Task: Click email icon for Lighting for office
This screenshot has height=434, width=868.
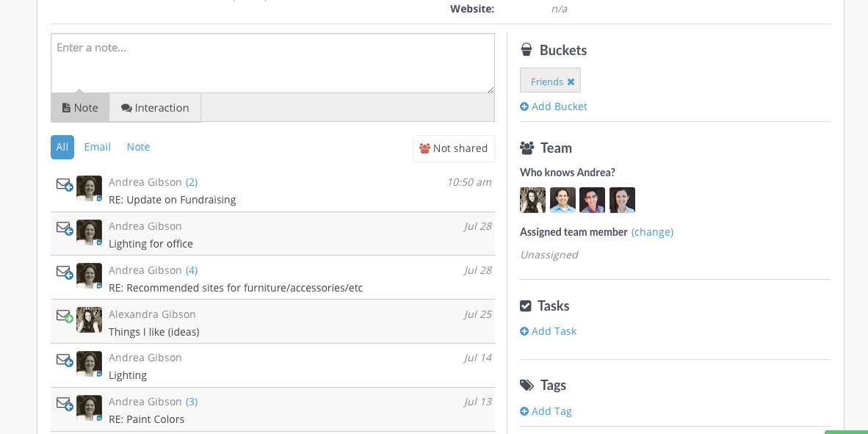Action: pyautogui.click(x=65, y=228)
